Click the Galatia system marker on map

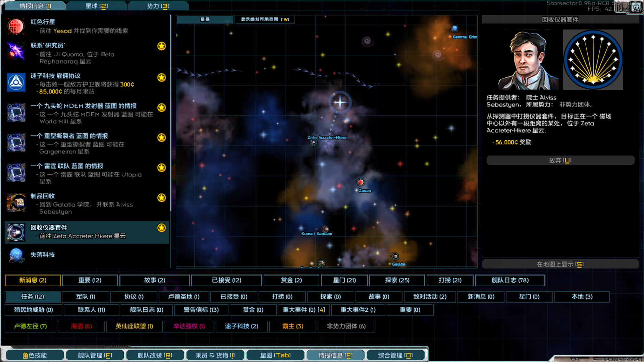[x=394, y=257]
